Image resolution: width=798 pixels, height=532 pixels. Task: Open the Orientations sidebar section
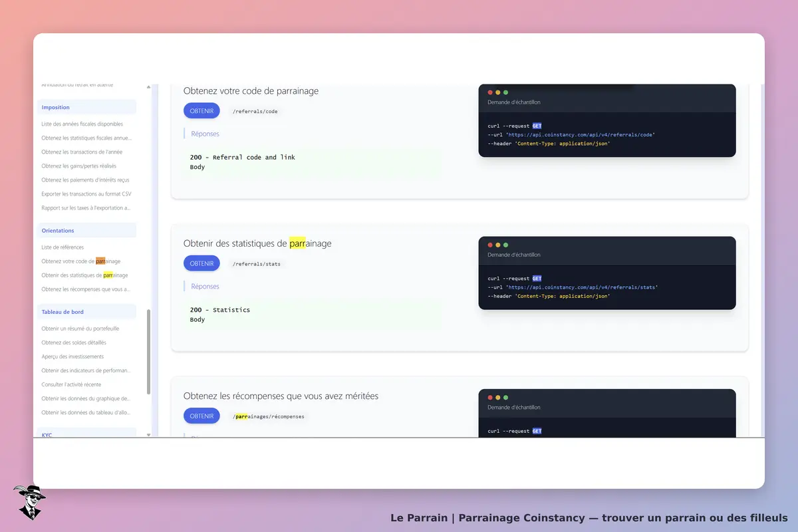pos(86,231)
